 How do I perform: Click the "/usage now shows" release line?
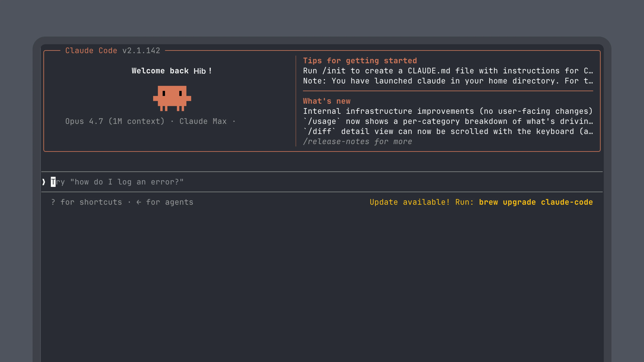[x=448, y=121]
